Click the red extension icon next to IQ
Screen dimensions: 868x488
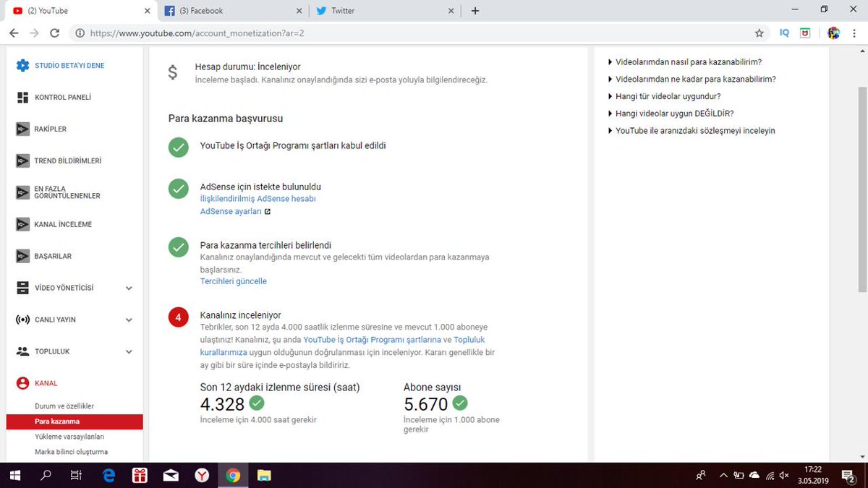(805, 33)
